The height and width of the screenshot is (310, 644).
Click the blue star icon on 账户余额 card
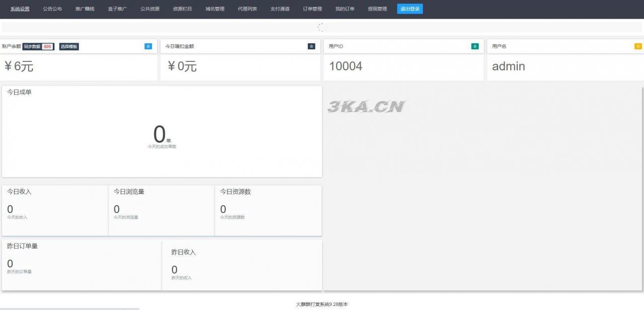pos(148,46)
